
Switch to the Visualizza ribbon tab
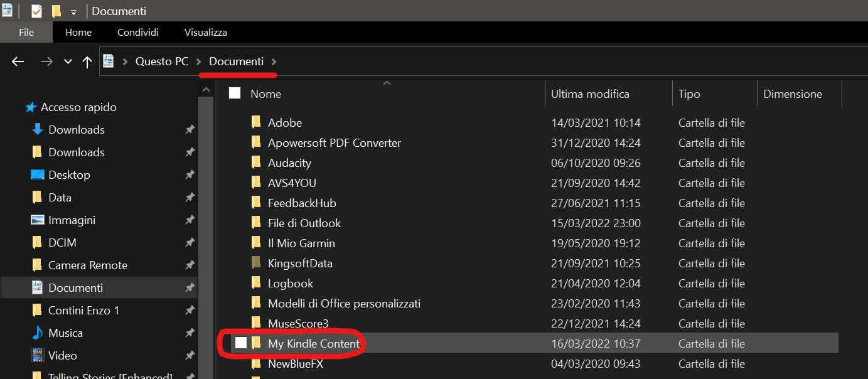tap(205, 32)
